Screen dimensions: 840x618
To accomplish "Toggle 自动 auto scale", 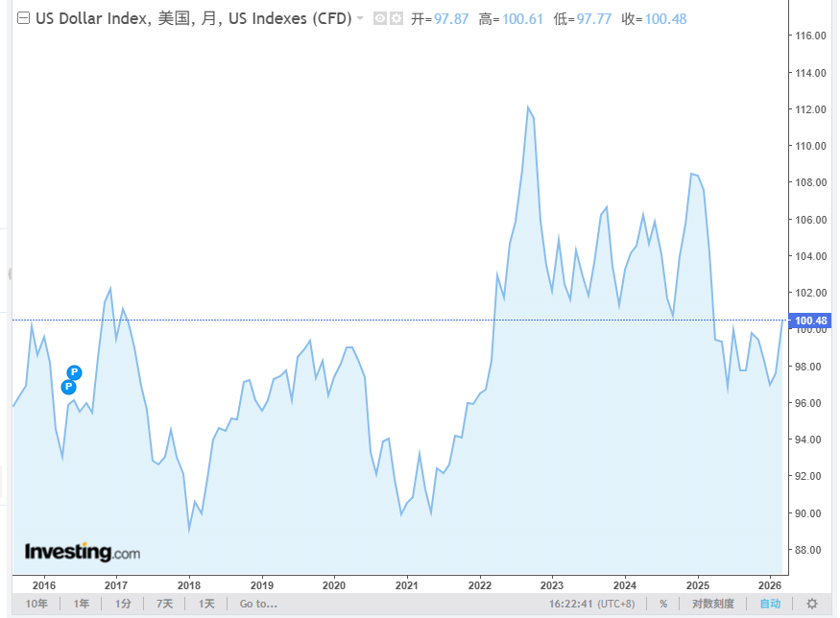I will [x=770, y=604].
